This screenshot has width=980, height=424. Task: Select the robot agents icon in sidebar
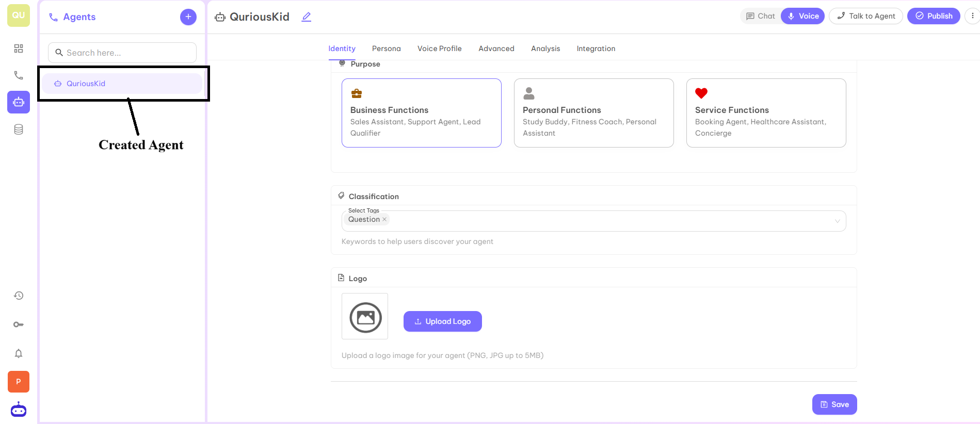click(19, 102)
